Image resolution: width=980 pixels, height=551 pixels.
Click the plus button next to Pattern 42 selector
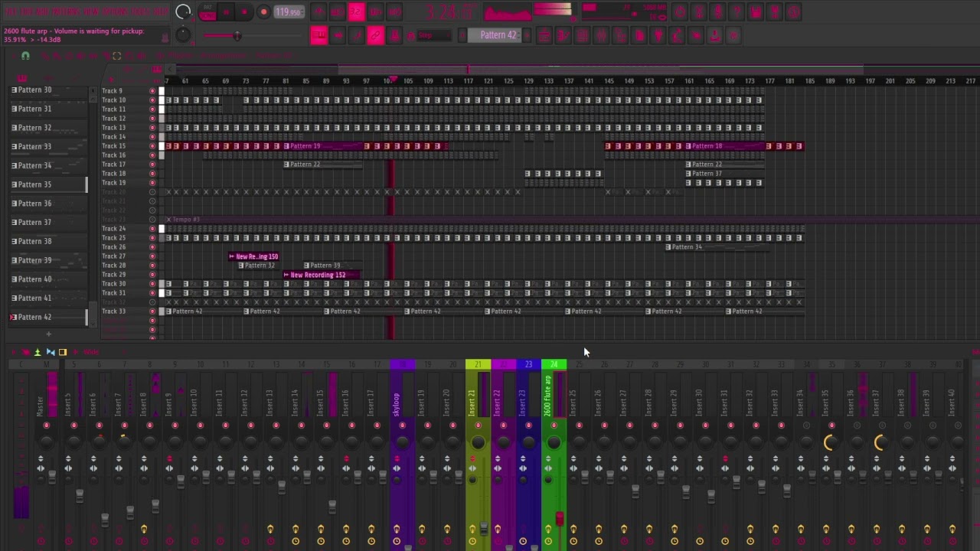(527, 35)
